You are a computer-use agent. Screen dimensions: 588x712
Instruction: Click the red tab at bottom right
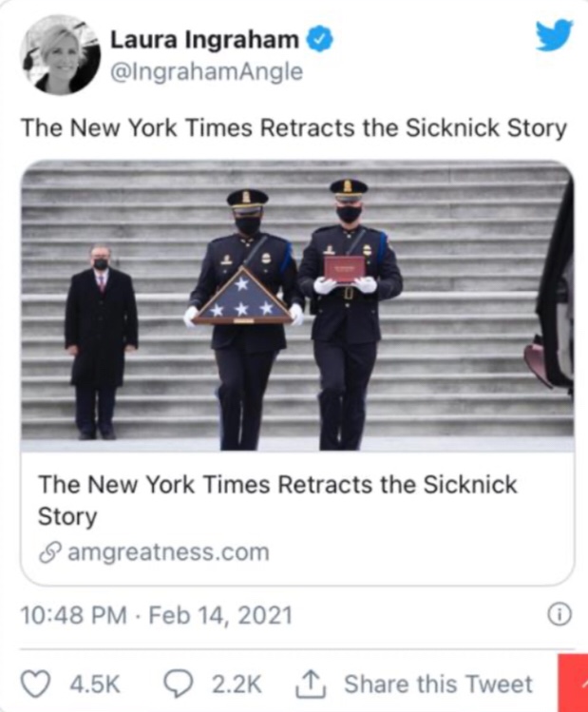coord(573,683)
